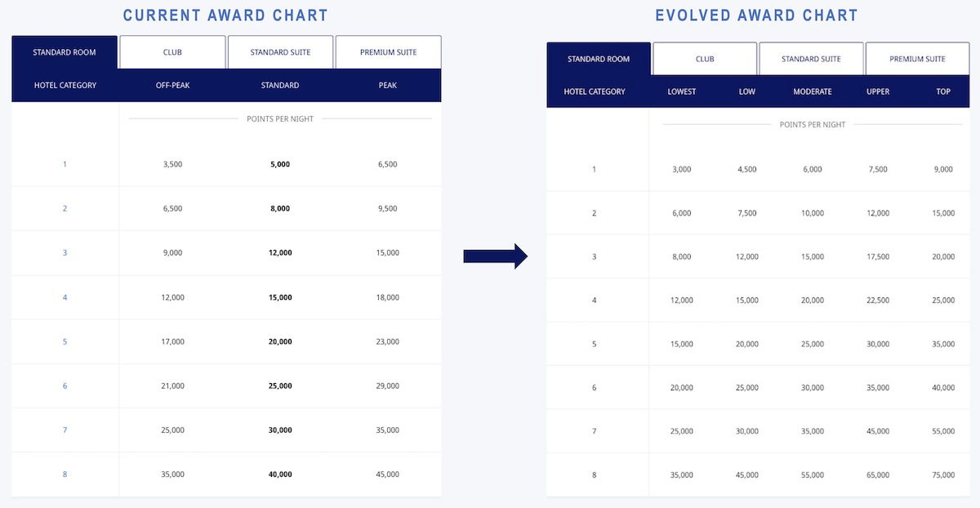Click the Off-Peak column header

click(173, 85)
